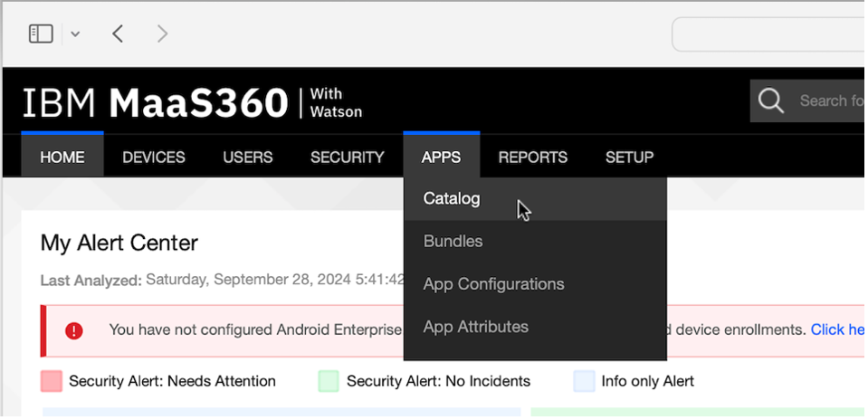The image size is (868, 420).
Task: Click the IBM MaaS360 logo
Action: coord(156,103)
